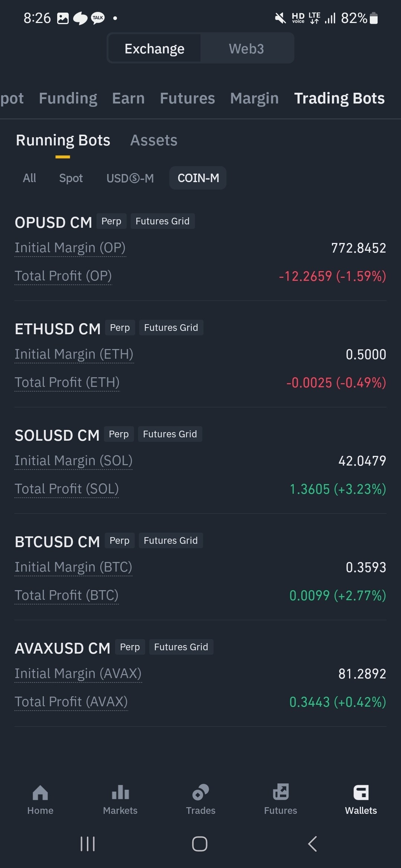The image size is (401, 868).
Task: Filter bots by USDⓈ-M
Action: click(x=130, y=178)
